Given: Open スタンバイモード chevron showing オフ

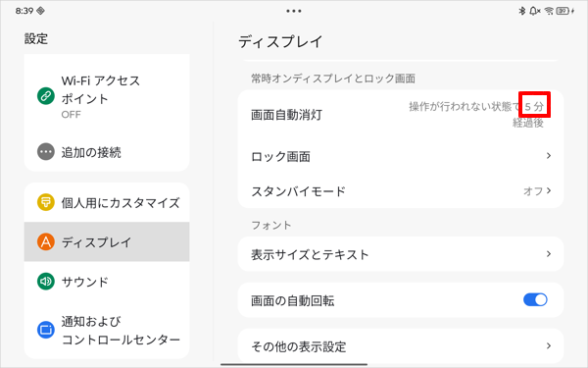Looking at the screenshot, I should 549,190.
